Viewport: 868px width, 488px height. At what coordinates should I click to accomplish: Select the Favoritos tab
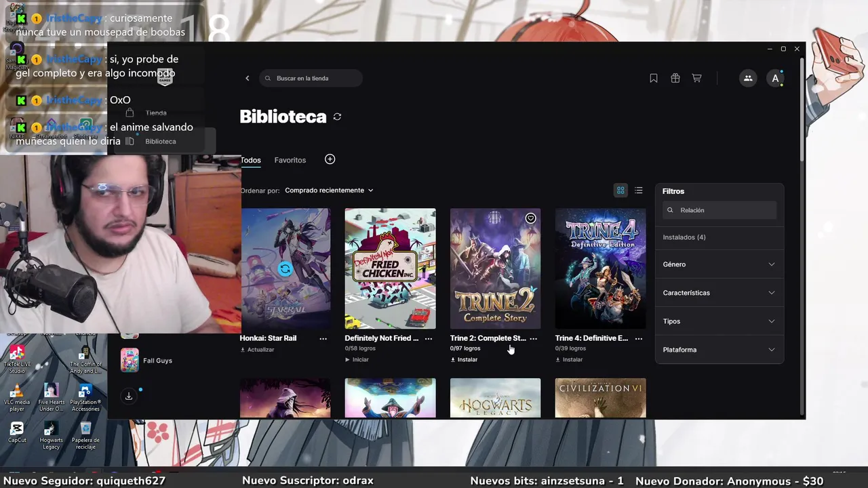(290, 160)
